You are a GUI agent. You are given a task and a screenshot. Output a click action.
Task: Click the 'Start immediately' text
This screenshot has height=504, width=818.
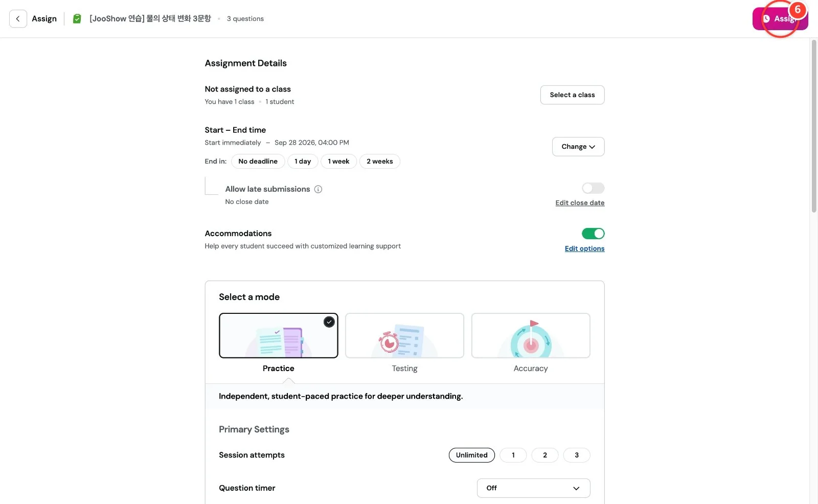[233, 143]
